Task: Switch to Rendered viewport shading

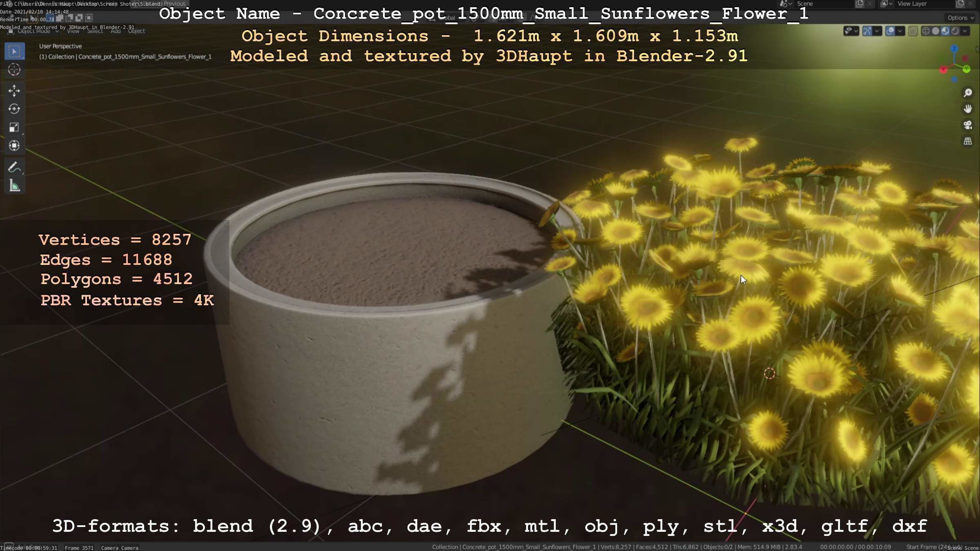Action: 955,31
